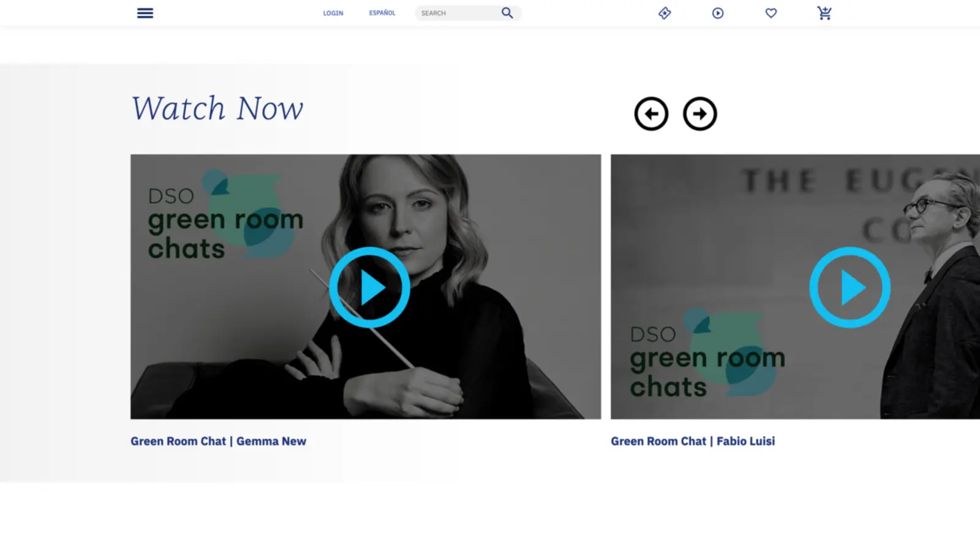980x534 pixels.
Task: Open the Green Room Chat | Fabio Luisi title
Action: point(693,441)
